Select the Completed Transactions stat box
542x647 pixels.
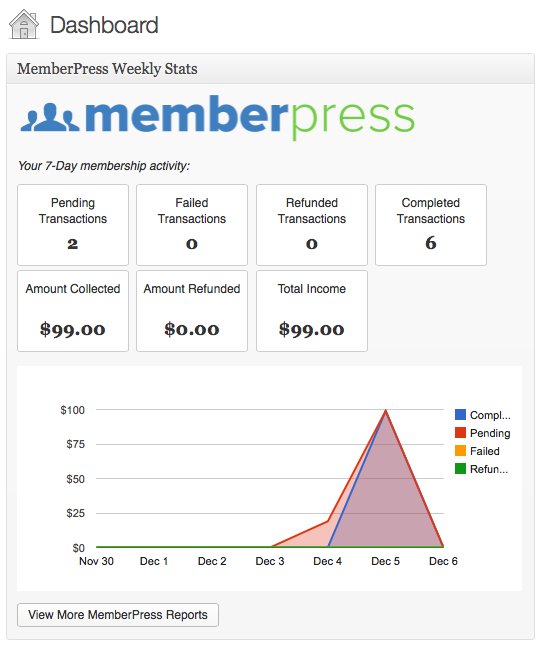(x=431, y=225)
